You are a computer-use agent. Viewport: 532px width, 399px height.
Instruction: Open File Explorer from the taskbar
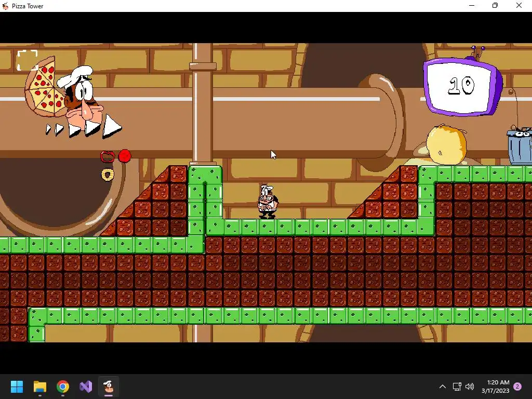pos(39,387)
